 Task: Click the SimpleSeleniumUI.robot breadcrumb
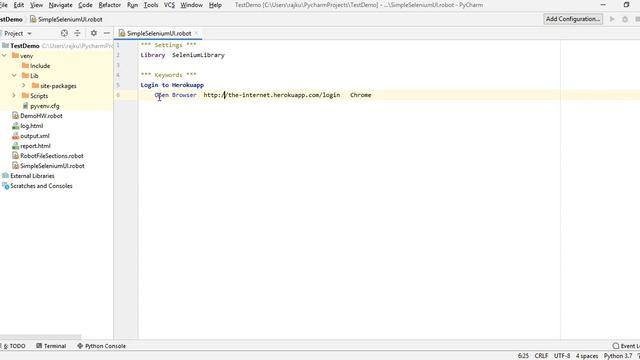[66, 19]
